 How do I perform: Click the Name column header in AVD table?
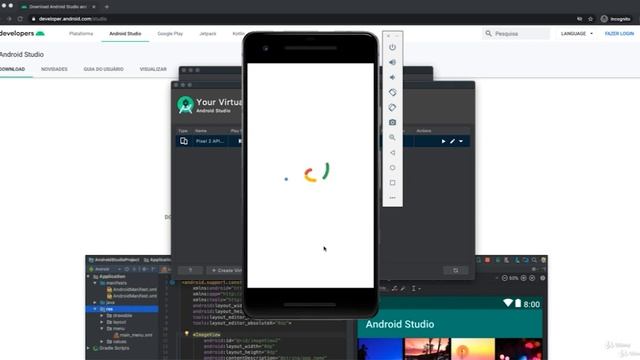pos(201,131)
